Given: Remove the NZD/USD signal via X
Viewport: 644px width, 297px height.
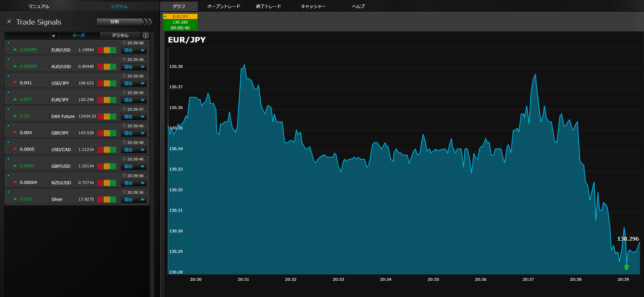Looking at the screenshot, I should [146, 175].
